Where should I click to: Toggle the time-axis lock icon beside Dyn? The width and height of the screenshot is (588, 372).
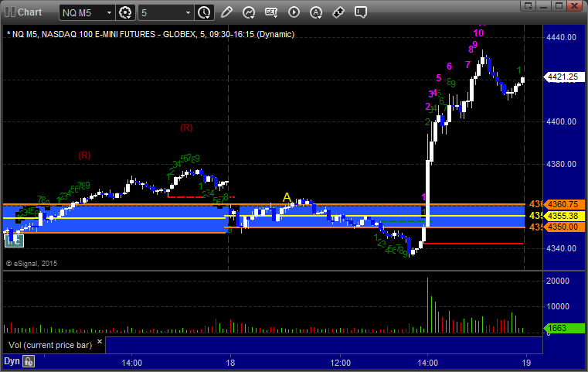(x=29, y=361)
